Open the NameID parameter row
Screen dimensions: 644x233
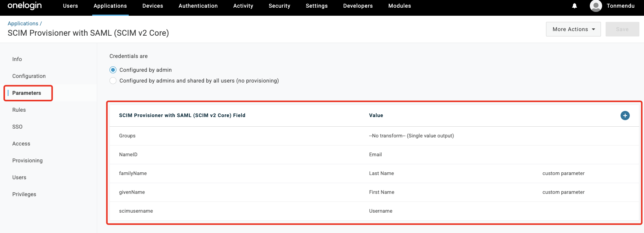pos(128,155)
